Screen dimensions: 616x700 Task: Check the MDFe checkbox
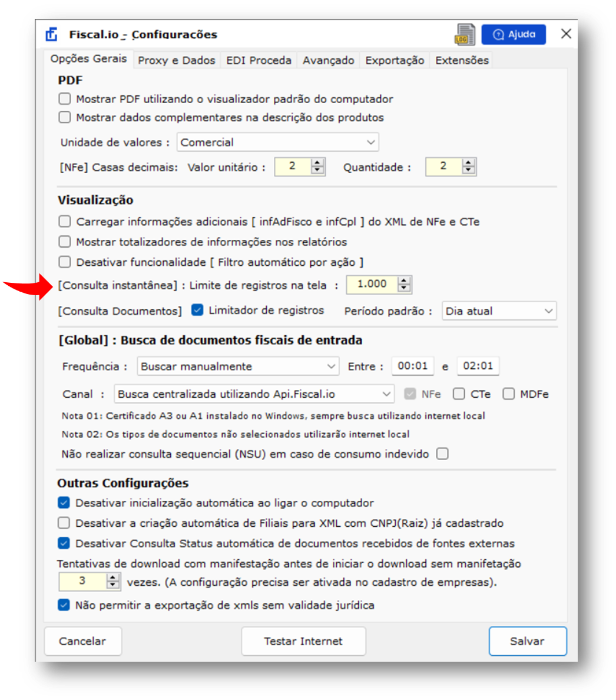pyautogui.click(x=508, y=394)
